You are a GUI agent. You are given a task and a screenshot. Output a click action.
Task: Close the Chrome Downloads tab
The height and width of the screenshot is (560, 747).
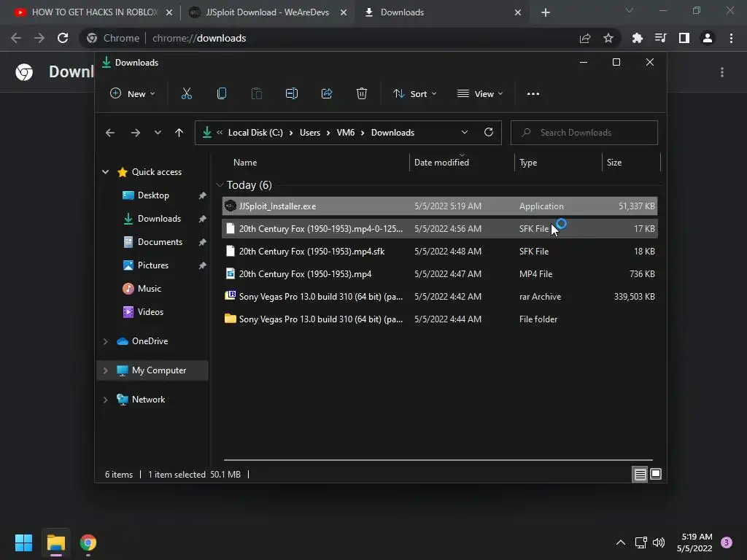518,12
